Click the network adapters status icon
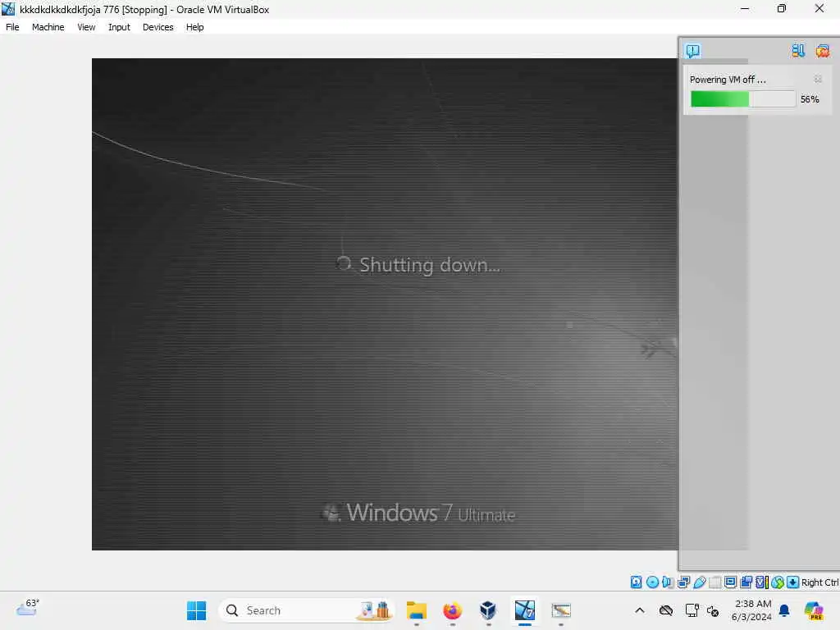Image resolution: width=840 pixels, height=630 pixels. tap(683, 582)
